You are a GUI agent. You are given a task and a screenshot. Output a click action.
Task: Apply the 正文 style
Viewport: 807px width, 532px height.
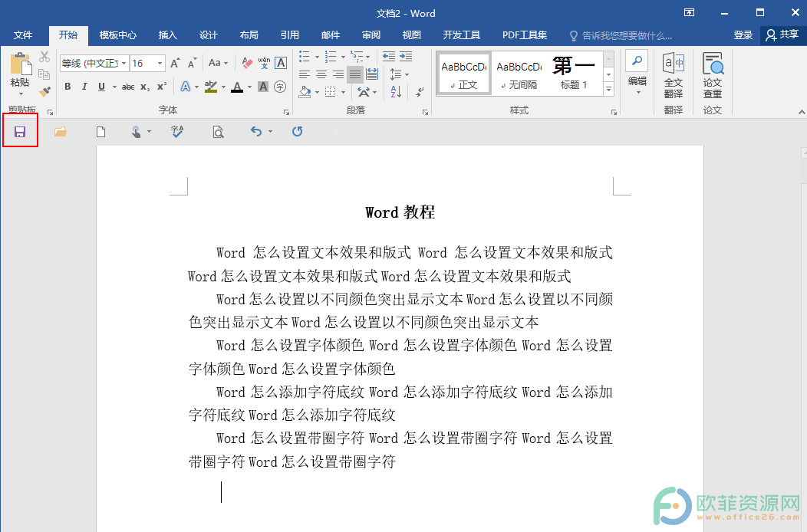point(464,74)
